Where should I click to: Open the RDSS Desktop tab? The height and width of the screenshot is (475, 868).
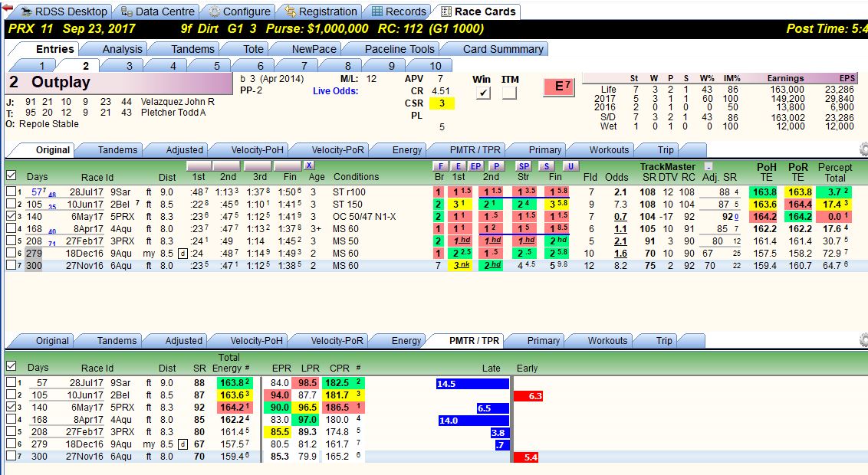point(63,11)
